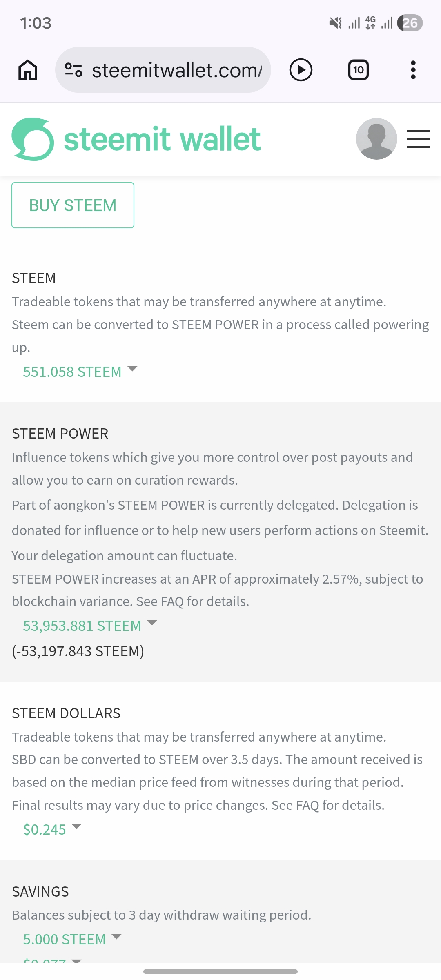Tap the browser home icon
The width and height of the screenshot is (441, 980).
coord(28,70)
